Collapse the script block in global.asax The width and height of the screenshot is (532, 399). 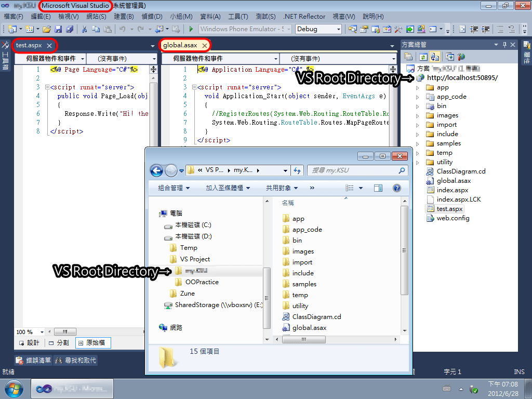coord(194,87)
